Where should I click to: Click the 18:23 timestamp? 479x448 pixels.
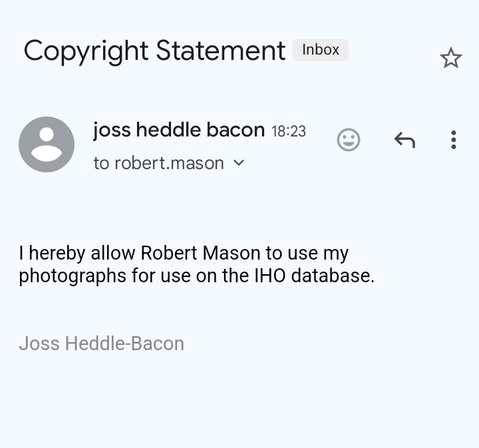coord(289,131)
